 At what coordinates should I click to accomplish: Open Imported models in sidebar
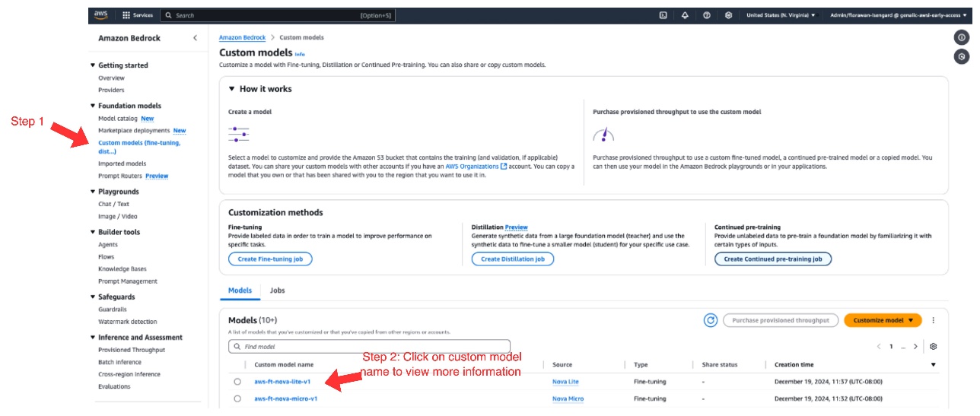pyautogui.click(x=122, y=164)
